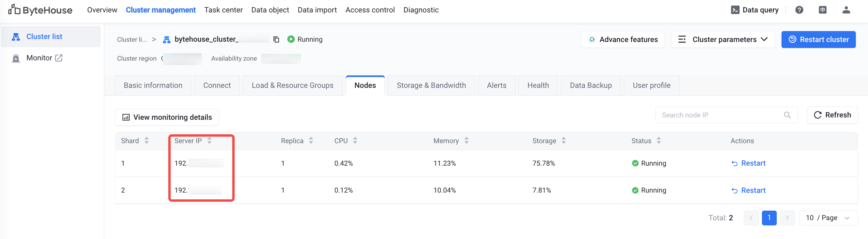Restart the shard 2 node
This screenshot has height=239, width=868.
[749, 190]
